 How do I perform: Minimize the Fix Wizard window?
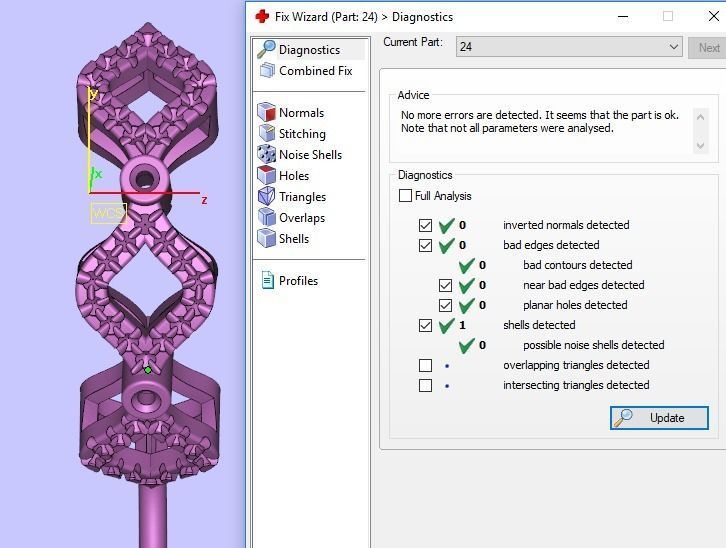coord(623,17)
